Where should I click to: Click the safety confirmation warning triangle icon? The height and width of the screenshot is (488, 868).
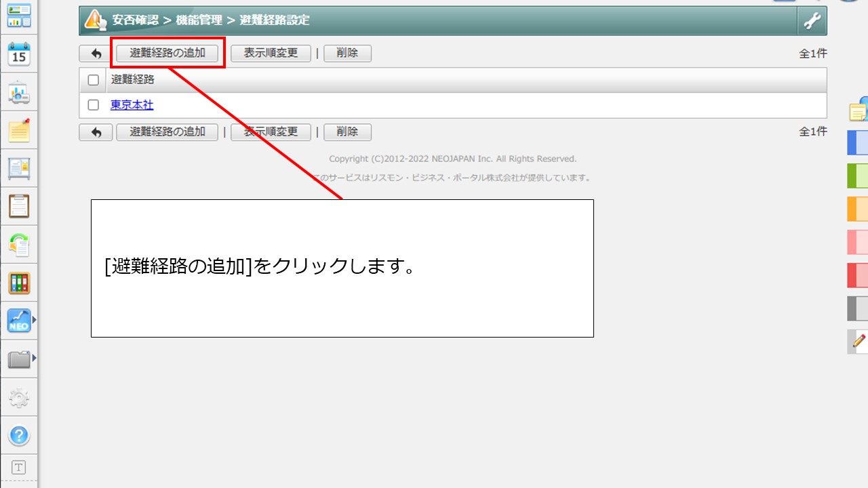click(x=95, y=20)
